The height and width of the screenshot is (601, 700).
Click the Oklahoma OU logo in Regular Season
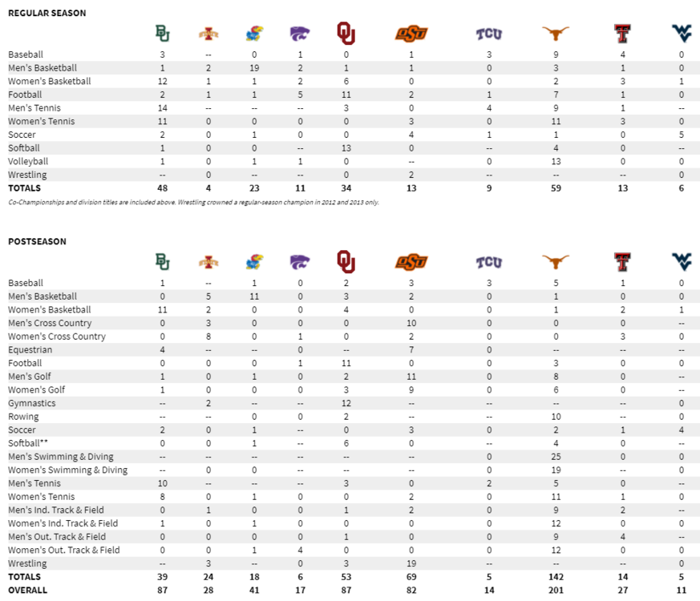(x=346, y=34)
